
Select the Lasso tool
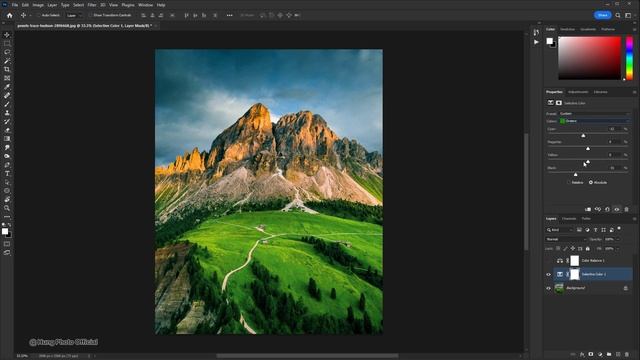[7, 52]
